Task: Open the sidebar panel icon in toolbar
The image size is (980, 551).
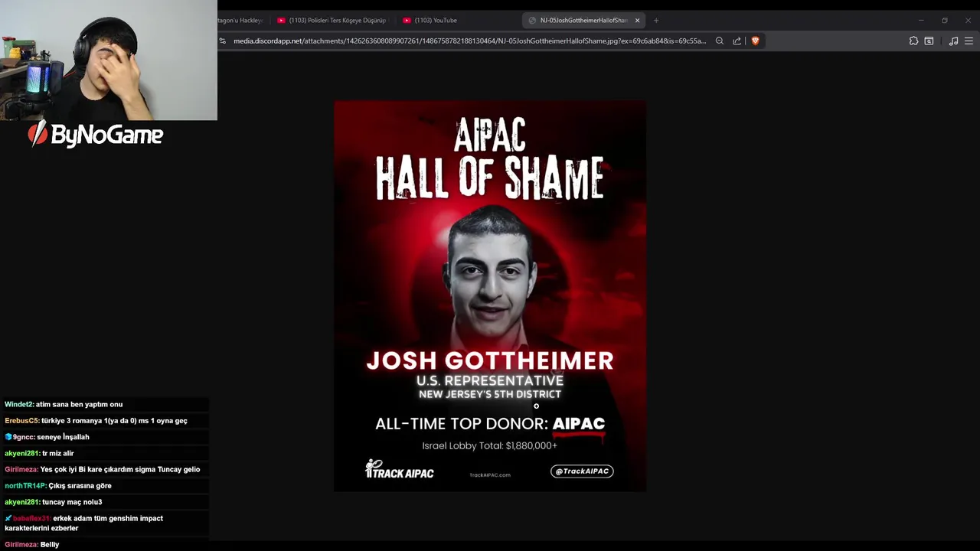Action: tap(929, 41)
